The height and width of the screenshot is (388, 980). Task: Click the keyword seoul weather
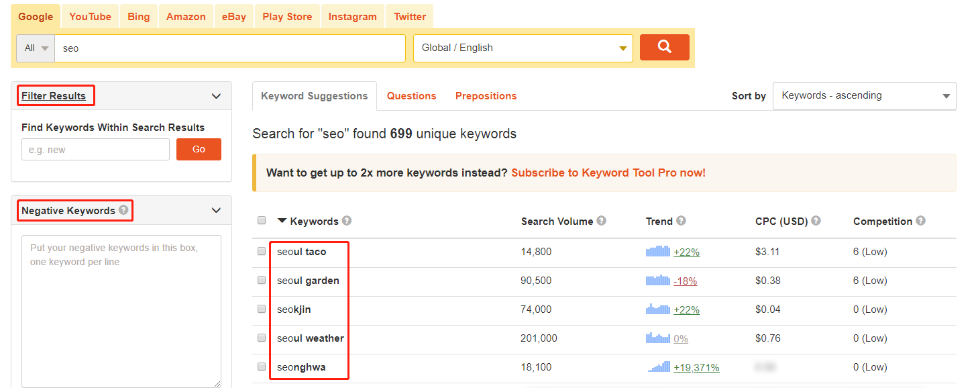[x=311, y=338]
